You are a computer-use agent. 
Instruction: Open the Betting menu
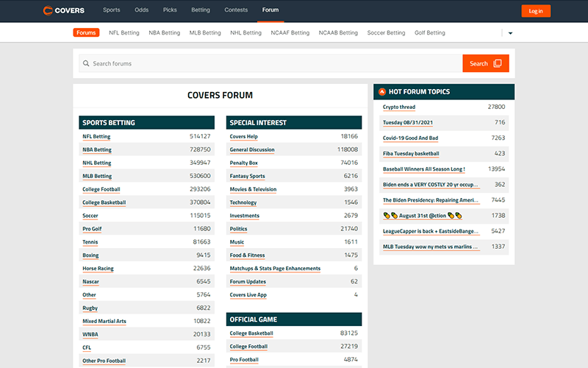point(201,10)
